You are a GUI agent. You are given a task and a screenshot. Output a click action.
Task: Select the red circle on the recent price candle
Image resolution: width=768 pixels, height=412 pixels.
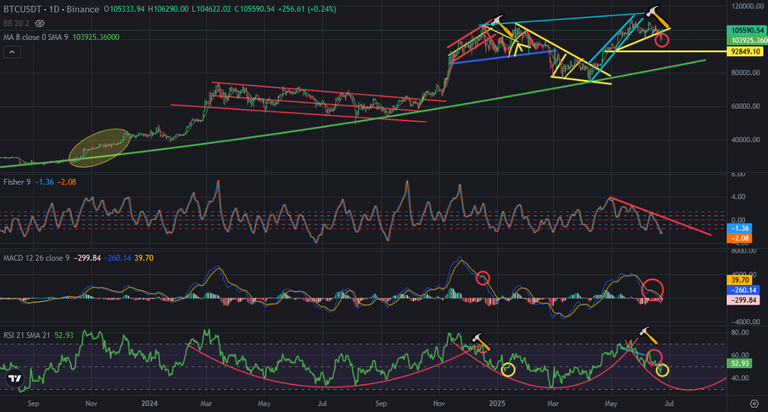tap(662, 40)
